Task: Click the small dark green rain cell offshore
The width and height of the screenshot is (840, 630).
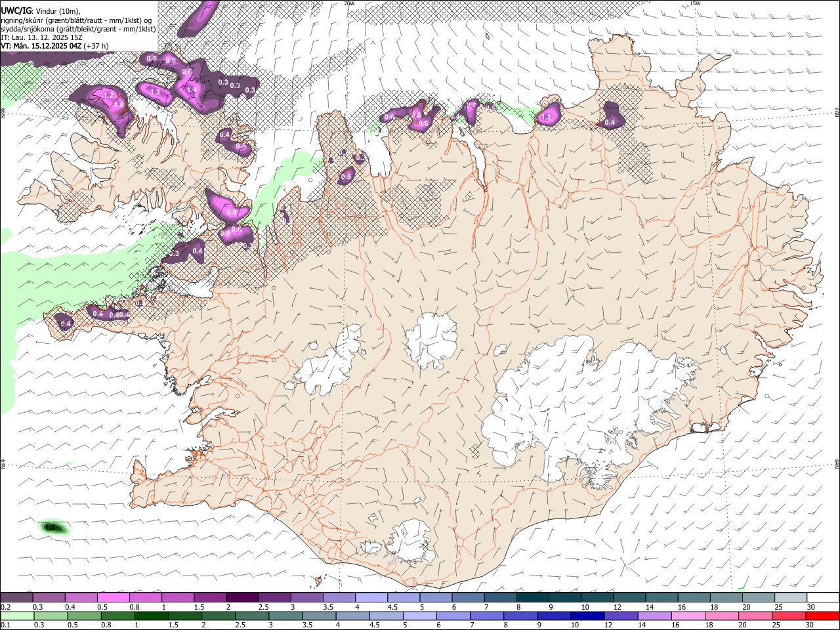Action: [54, 527]
